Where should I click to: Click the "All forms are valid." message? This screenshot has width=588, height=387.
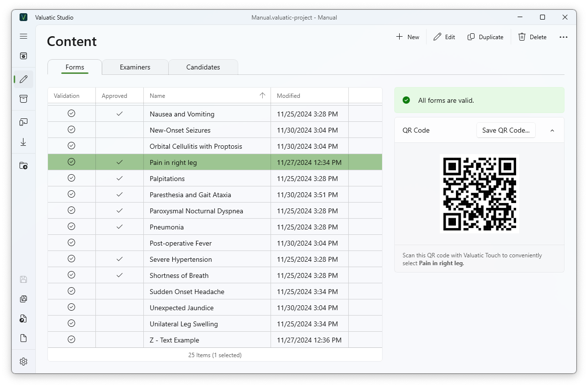[446, 100]
